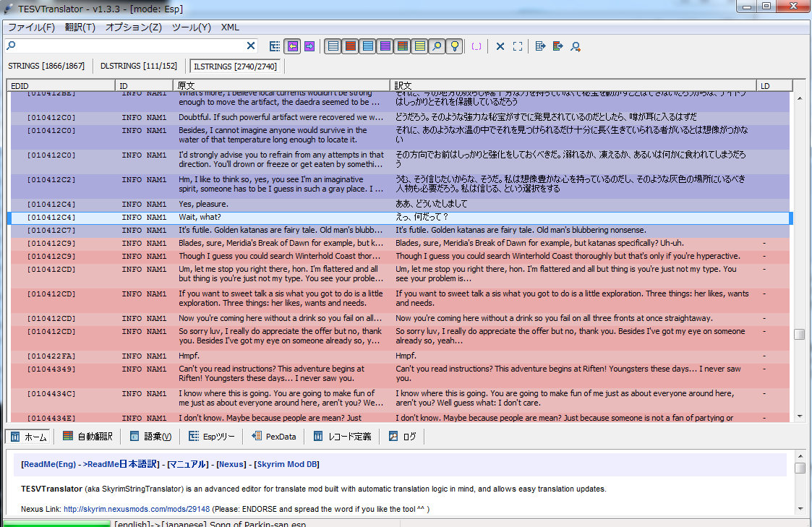Toggle the red list filter icon
Screen dimensions: 812x527
click(x=351, y=46)
